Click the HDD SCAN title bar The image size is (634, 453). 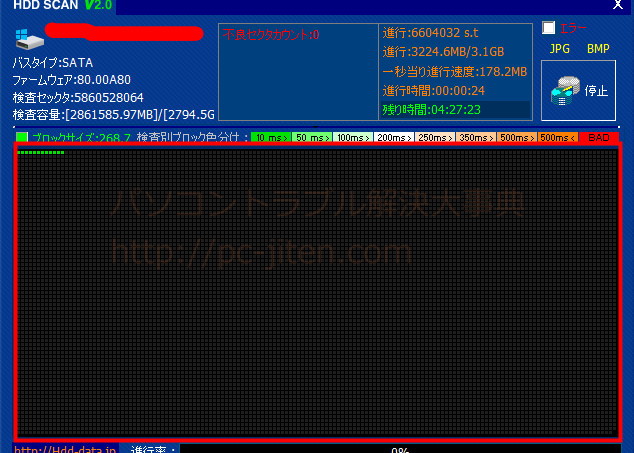point(300,6)
